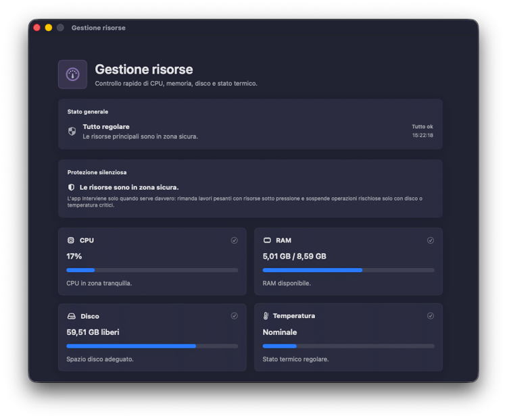Click the Temperatura thermal progress bar
The height and width of the screenshot is (420, 507).
click(x=349, y=346)
